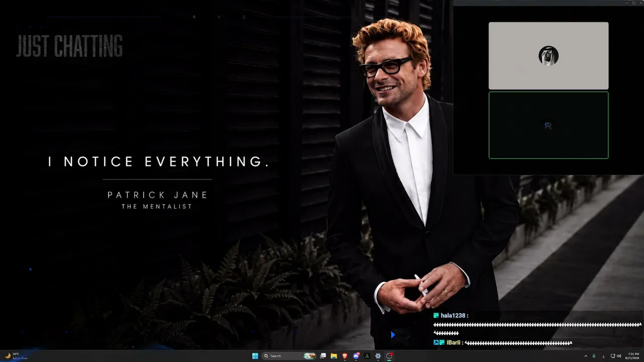Click the image highlight in the Search box
Screen dimensions: 644x362
coord(309,356)
